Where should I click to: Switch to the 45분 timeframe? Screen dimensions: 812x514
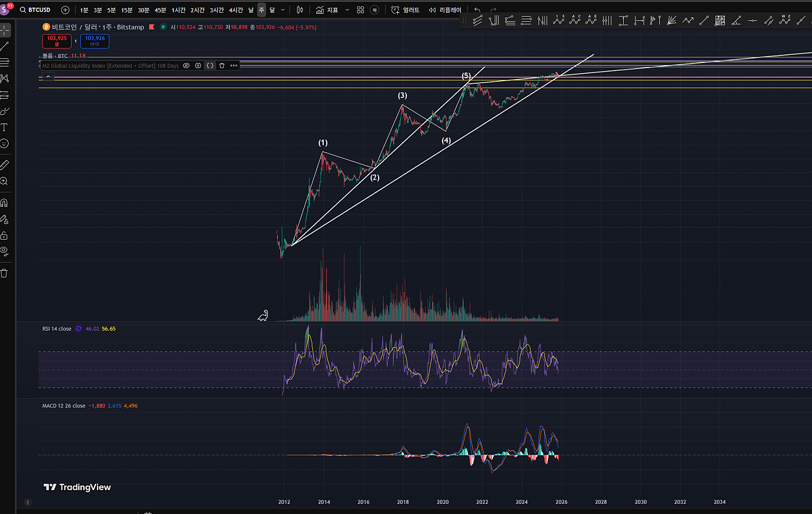point(160,10)
